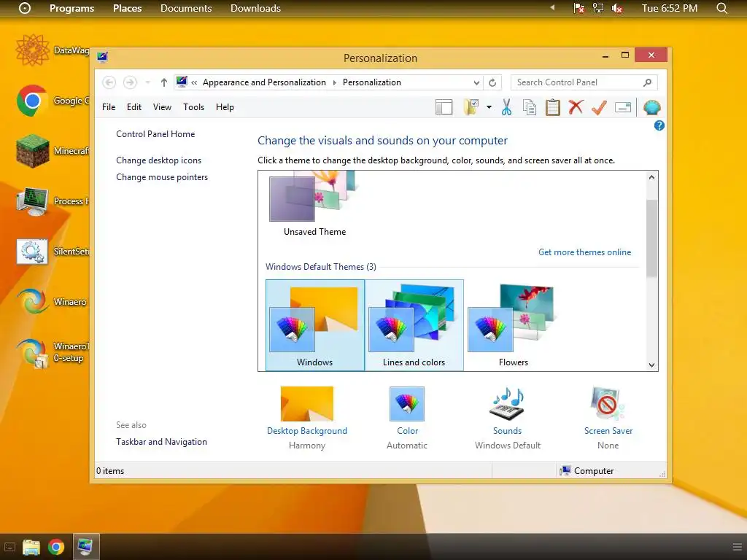Click the theme list scrollbar thumb

651,238
